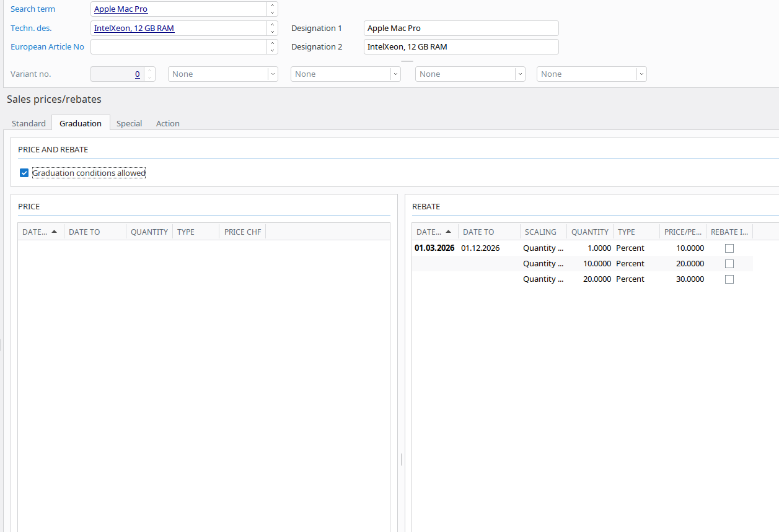Uncheck Graduation conditions allowed checkbox
The width and height of the screenshot is (779, 532).
pos(24,173)
